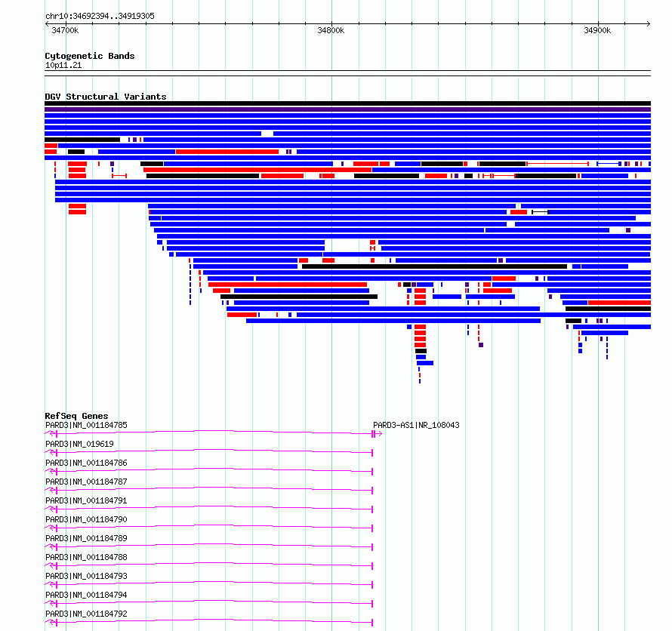The width and height of the screenshot is (672, 631).
Task: Click the 34800k ruler tick label
Action: [x=331, y=30]
